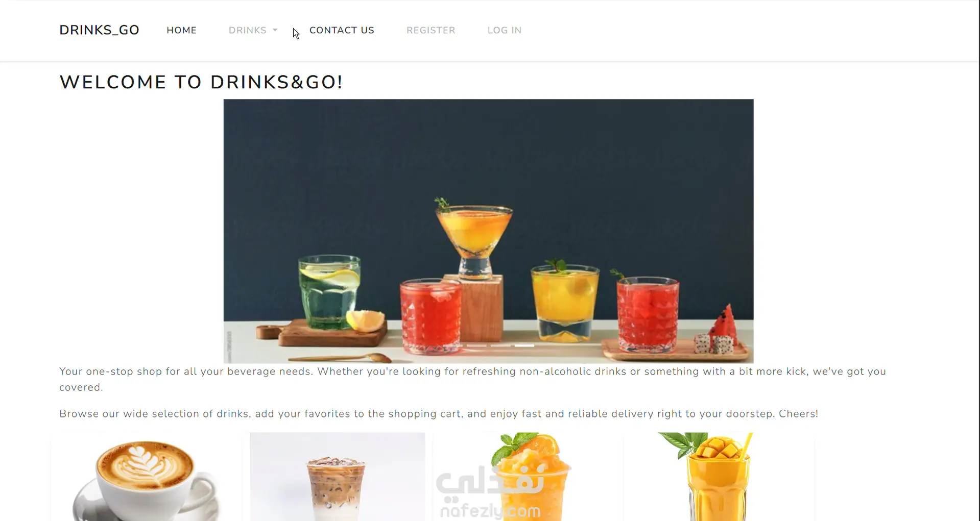Click the nafezly.com watermark text
980x521 pixels.
490,511
